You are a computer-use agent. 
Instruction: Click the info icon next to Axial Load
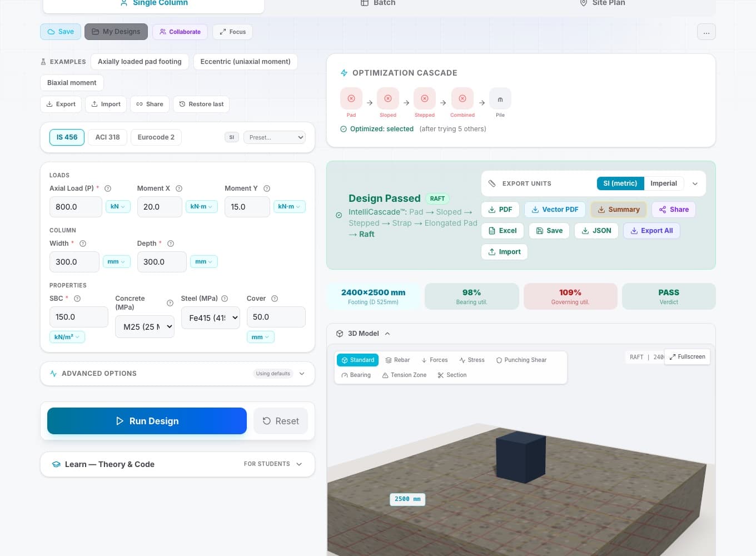click(x=108, y=188)
